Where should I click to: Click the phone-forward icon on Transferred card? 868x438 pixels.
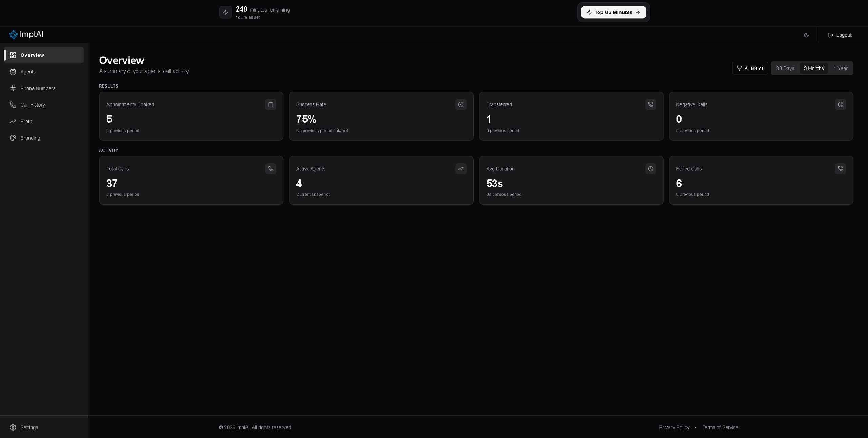pos(651,104)
